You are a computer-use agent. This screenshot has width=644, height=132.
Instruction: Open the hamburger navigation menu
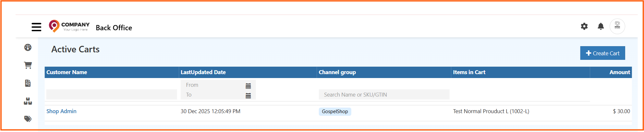36,27
